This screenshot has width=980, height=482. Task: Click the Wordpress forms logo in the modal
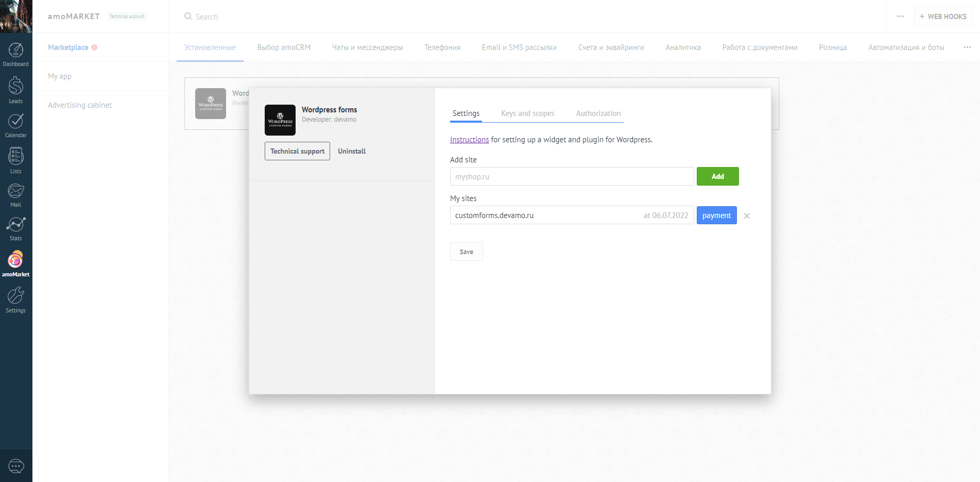[280, 120]
